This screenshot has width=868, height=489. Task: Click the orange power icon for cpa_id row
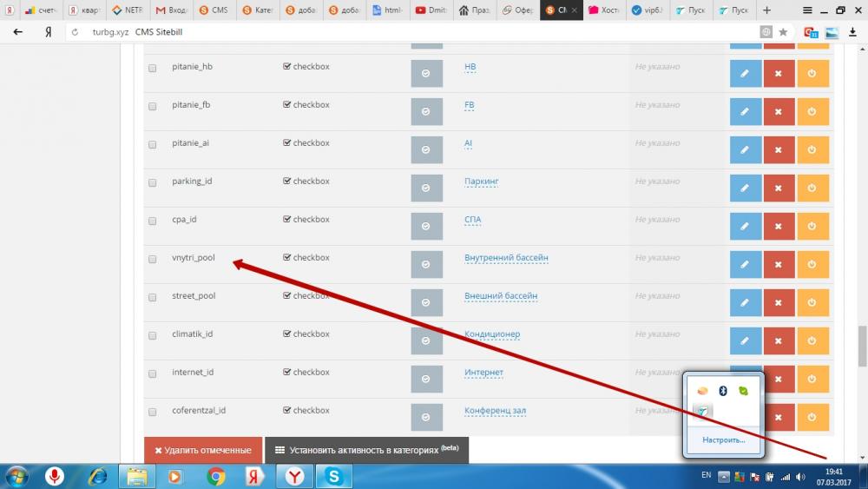coord(812,227)
